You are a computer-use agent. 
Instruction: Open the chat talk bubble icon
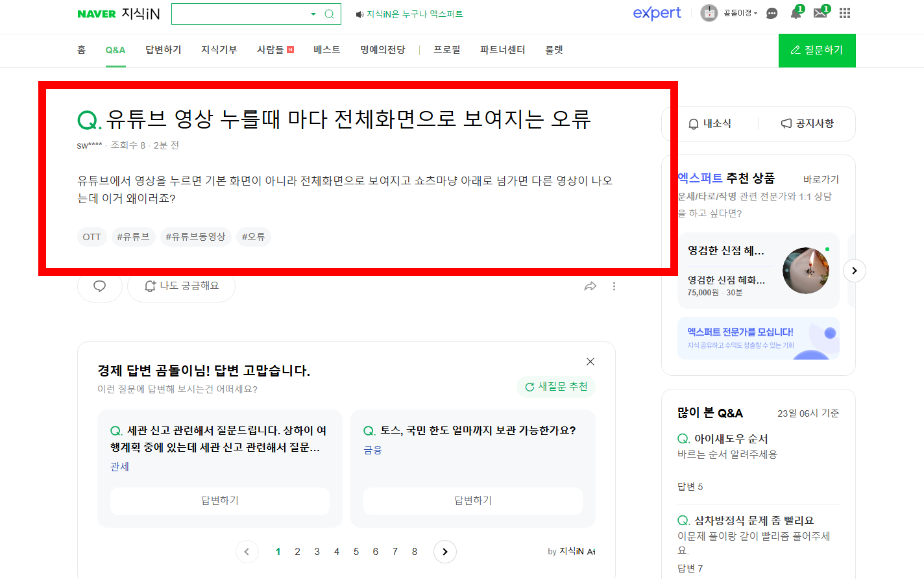(772, 14)
